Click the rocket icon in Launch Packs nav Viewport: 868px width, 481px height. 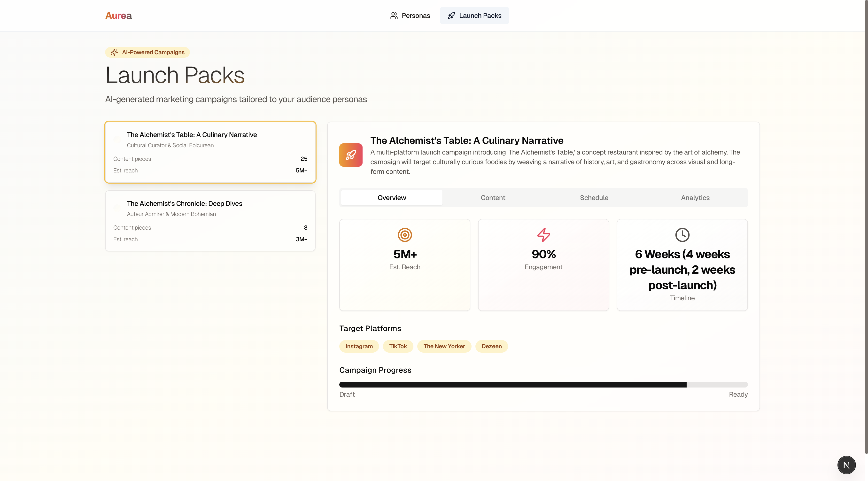point(451,16)
